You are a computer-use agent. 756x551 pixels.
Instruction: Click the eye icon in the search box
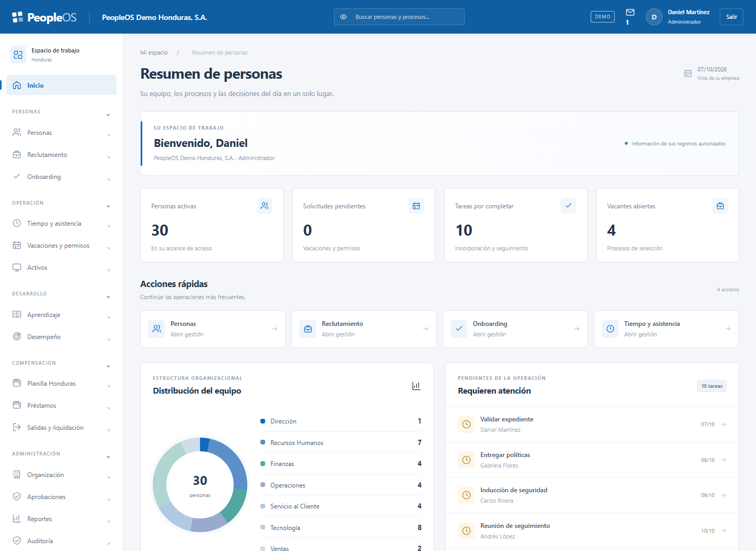[343, 17]
